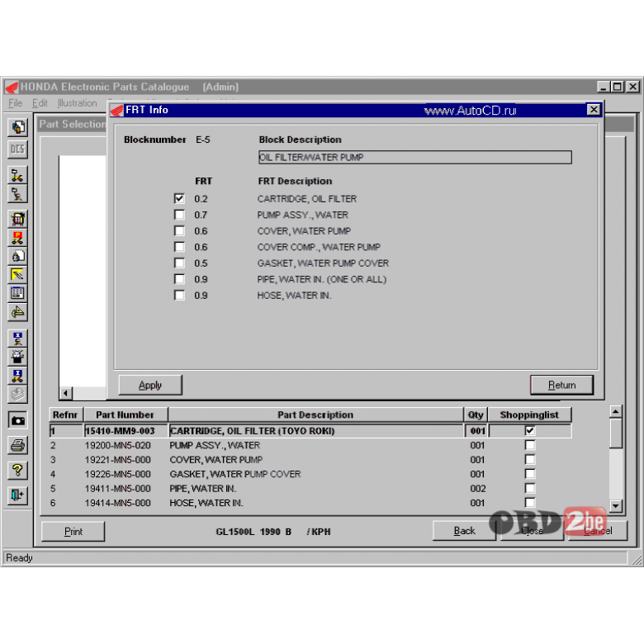Tick shoppinglist checkbox for 19200-MN5-020
This screenshot has width=644, height=644.
point(530,445)
